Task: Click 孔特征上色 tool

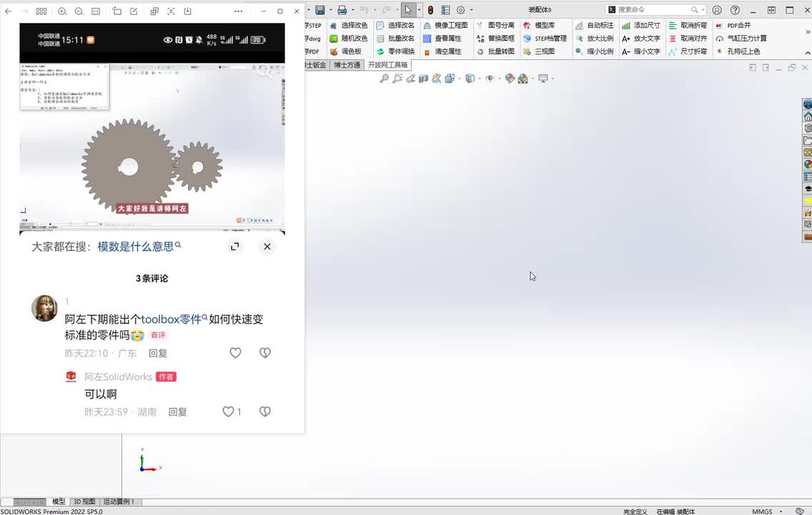Action: pos(738,51)
